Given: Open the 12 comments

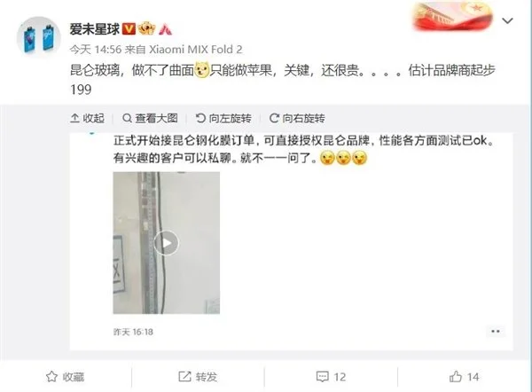Looking at the screenshot, I should tap(331, 377).
